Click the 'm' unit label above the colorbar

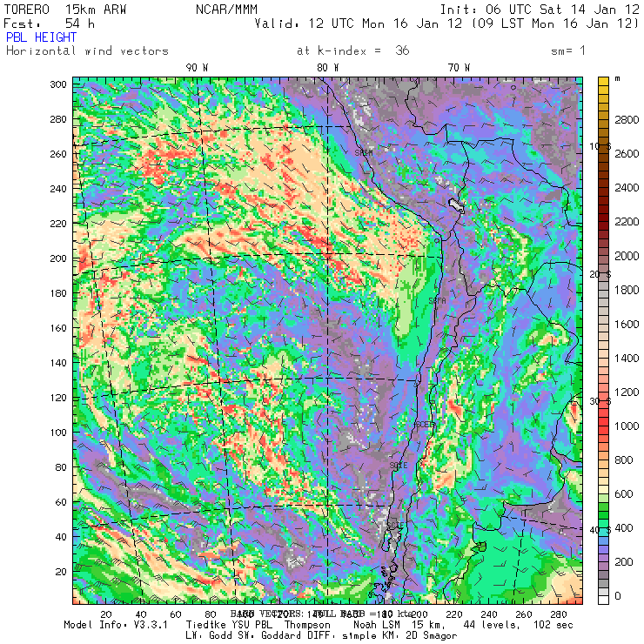[617, 78]
